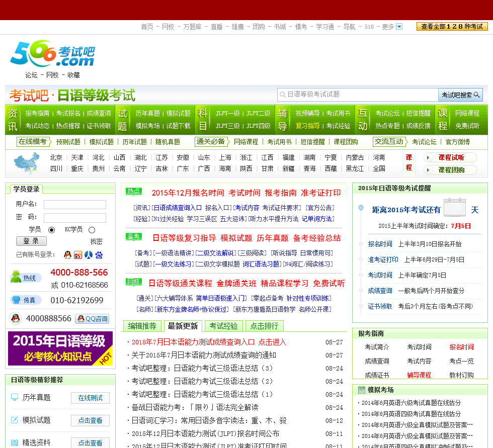Expand the 更多 dropdown arrow in top navigation
This screenshot has height=448, width=493.
[399, 27]
